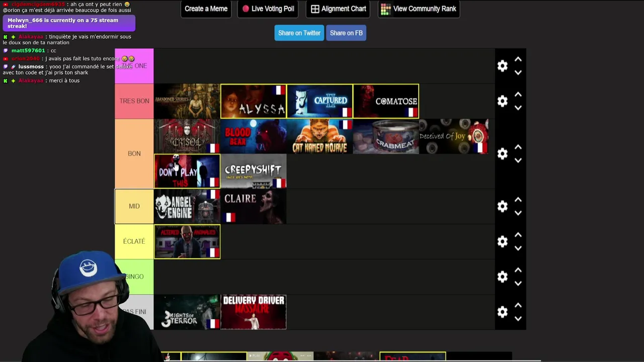Move ONE tier row down
The height and width of the screenshot is (362, 644).
pos(518,72)
